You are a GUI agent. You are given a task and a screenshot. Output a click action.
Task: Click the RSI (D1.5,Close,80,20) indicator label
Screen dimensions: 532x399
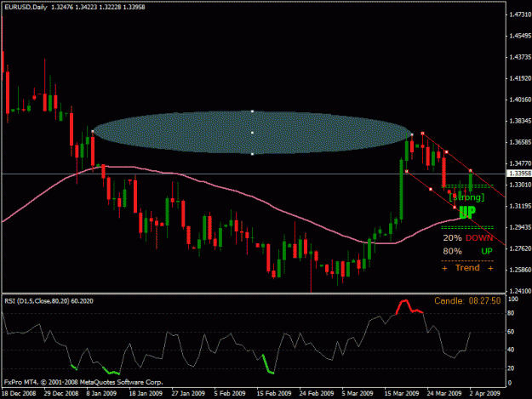click(49, 301)
